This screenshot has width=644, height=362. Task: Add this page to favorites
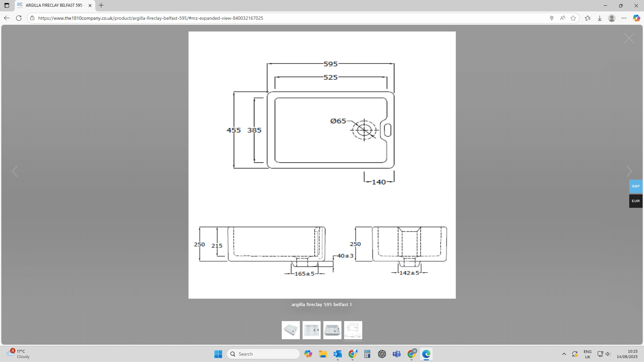573,18
